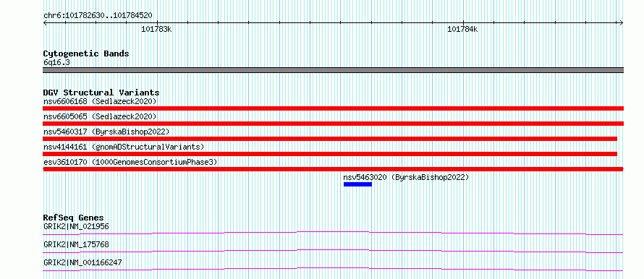Click the chr6:101782630..101784520 coordinate label
This screenshot has width=644, height=279.
click(x=98, y=16)
